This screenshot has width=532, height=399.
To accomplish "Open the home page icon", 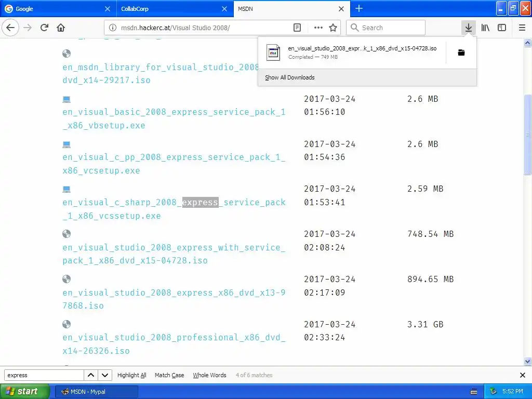I will tap(61, 28).
